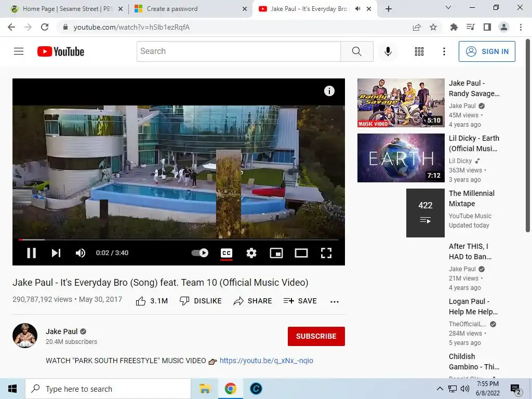Open Chrome three-dot menu

tap(521, 27)
